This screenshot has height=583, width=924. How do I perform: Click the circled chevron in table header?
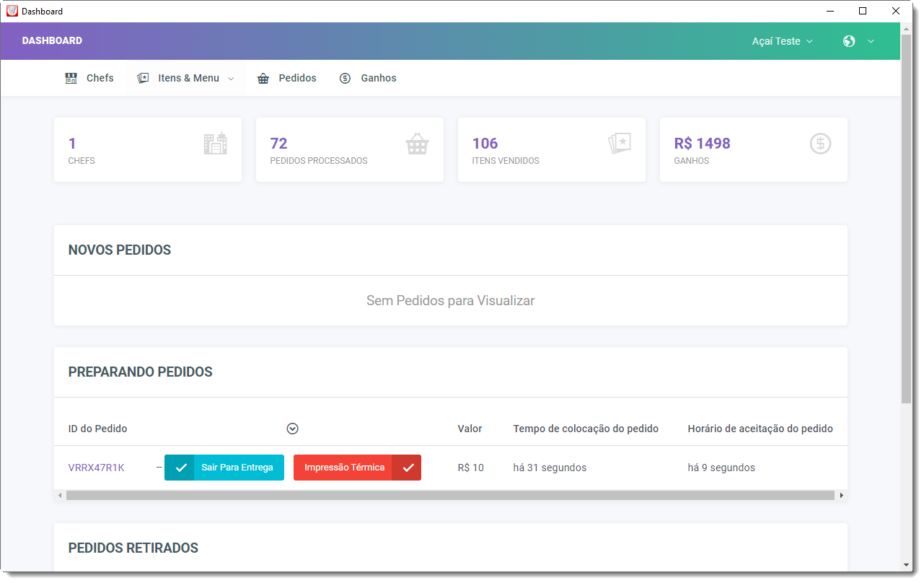click(x=292, y=429)
